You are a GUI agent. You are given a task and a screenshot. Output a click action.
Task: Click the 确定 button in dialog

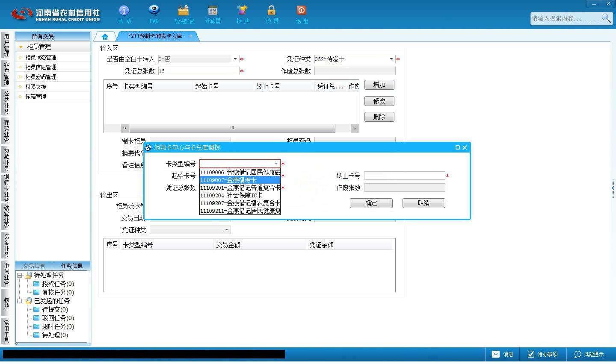(371, 203)
